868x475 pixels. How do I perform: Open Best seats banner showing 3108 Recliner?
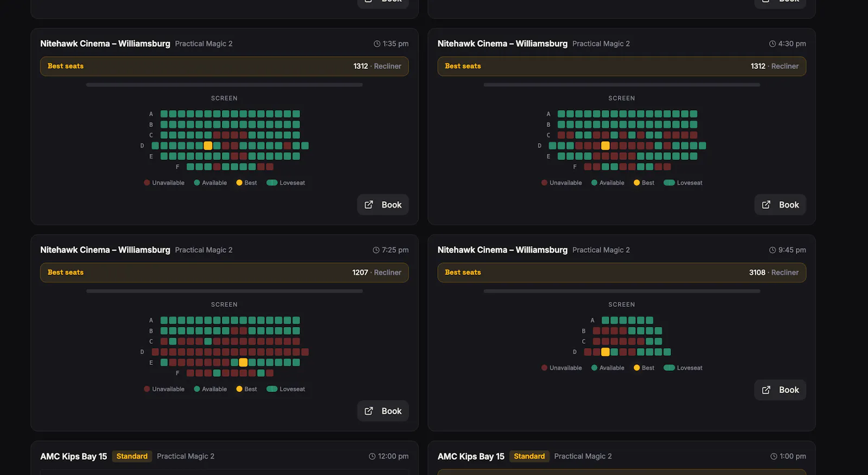[x=622, y=273]
